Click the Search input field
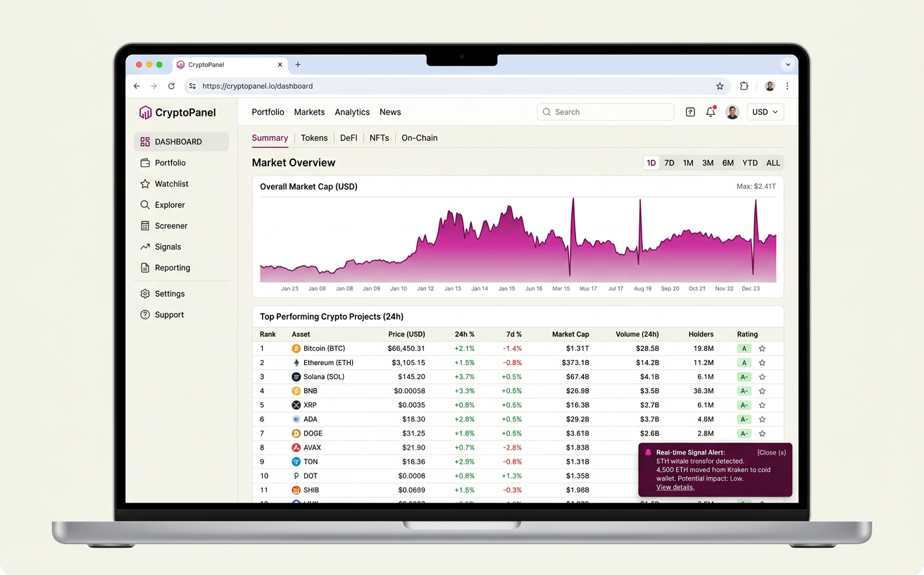924x575 pixels. pos(606,112)
